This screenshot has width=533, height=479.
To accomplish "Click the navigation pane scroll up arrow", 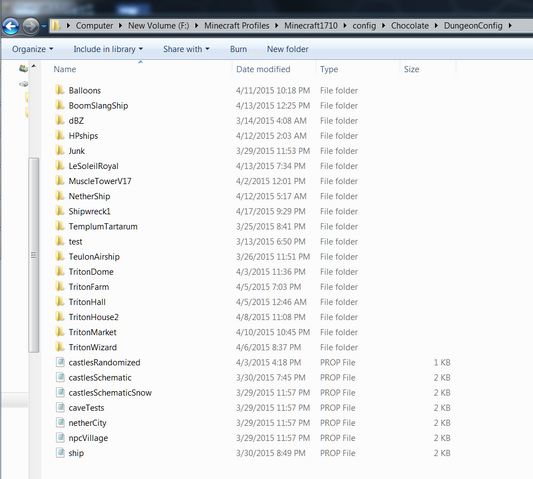I will [34, 66].
